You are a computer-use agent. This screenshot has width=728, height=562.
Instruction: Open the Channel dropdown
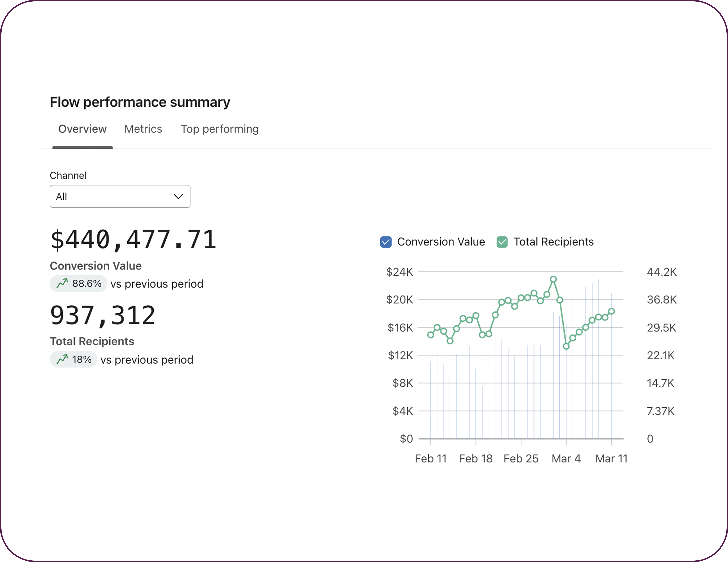point(120,197)
